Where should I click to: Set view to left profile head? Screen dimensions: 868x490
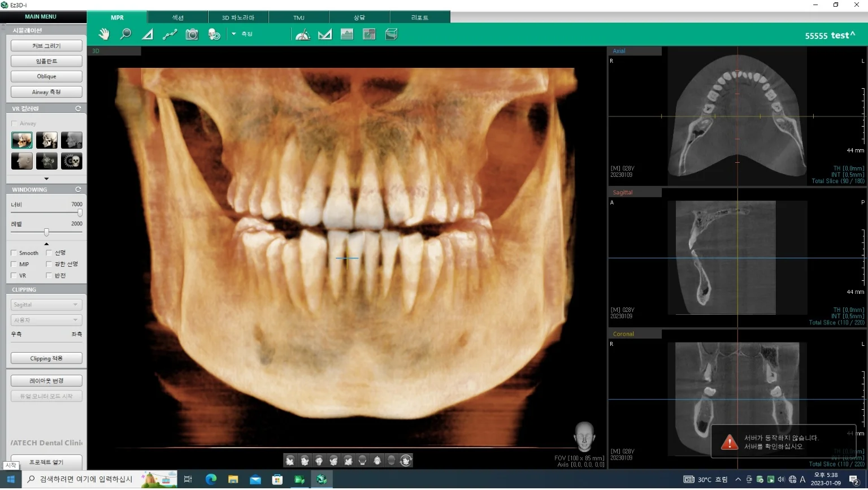coord(348,461)
